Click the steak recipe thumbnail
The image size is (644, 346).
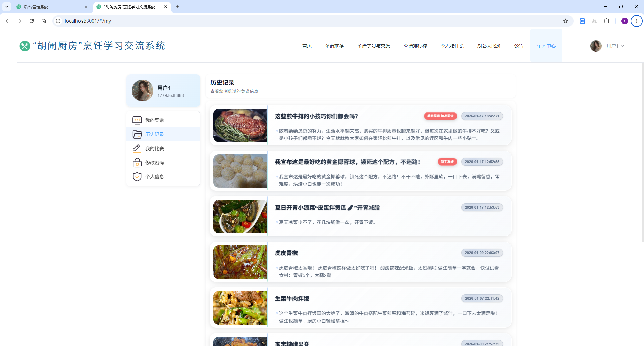click(240, 125)
